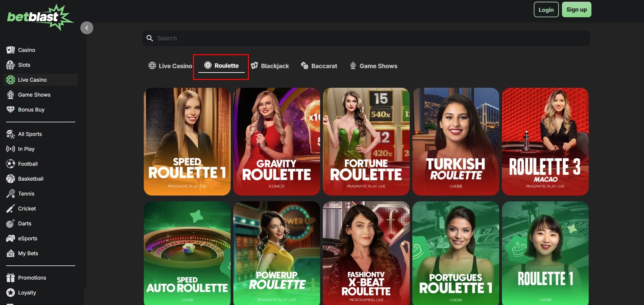Click the Blackjack cards tab icon

point(254,65)
